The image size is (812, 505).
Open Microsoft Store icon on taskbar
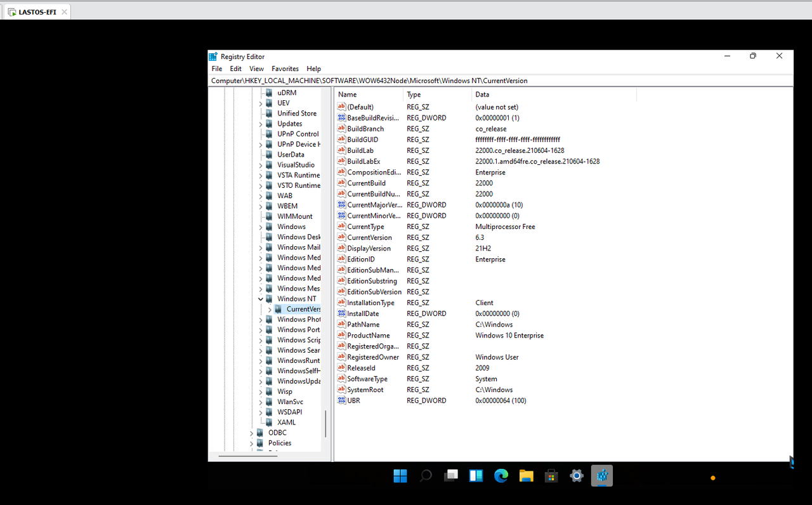(x=551, y=476)
